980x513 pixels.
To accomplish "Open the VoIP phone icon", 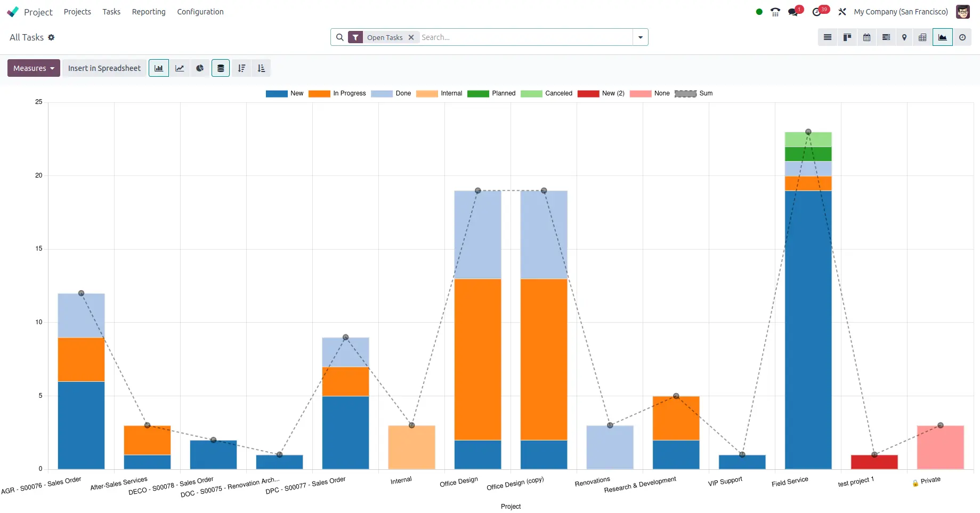I will click(x=775, y=12).
